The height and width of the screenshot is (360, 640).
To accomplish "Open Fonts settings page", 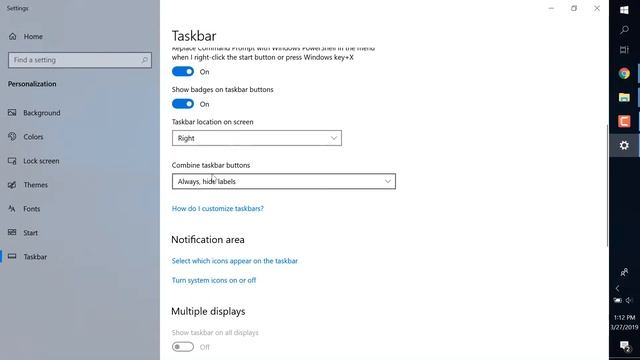I will click(x=31, y=209).
